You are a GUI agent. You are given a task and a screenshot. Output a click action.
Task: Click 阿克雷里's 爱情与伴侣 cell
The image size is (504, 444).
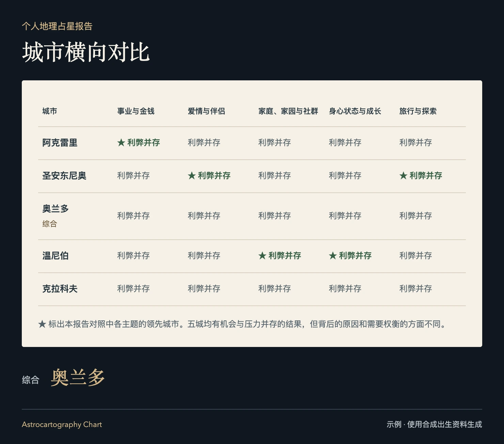point(204,143)
